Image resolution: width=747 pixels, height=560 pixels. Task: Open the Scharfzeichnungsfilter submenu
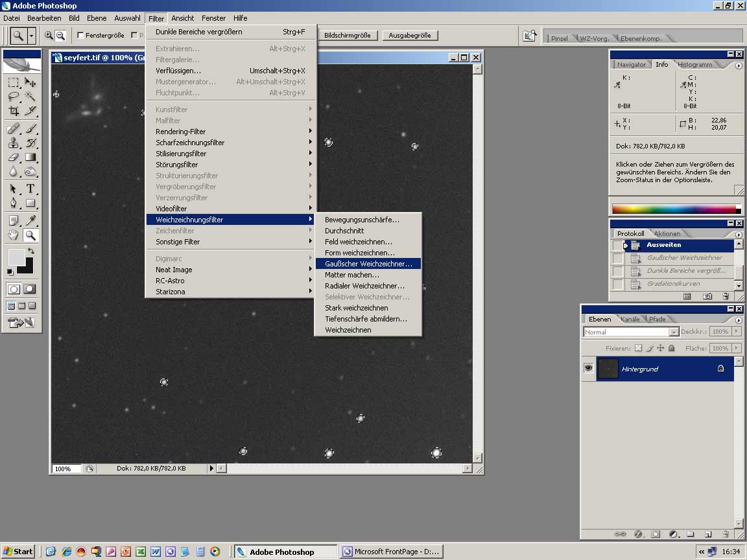click(230, 143)
